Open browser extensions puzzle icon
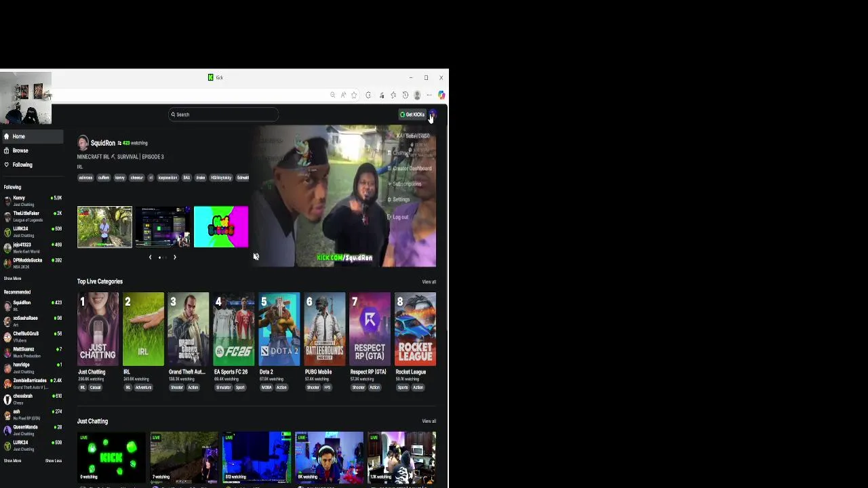The image size is (868, 488). pos(368,96)
